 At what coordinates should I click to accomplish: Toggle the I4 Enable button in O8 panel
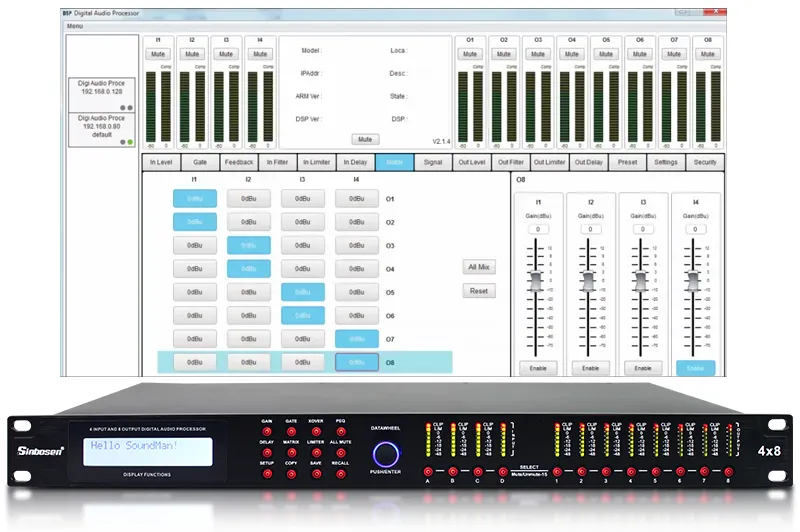pos(695,368)
